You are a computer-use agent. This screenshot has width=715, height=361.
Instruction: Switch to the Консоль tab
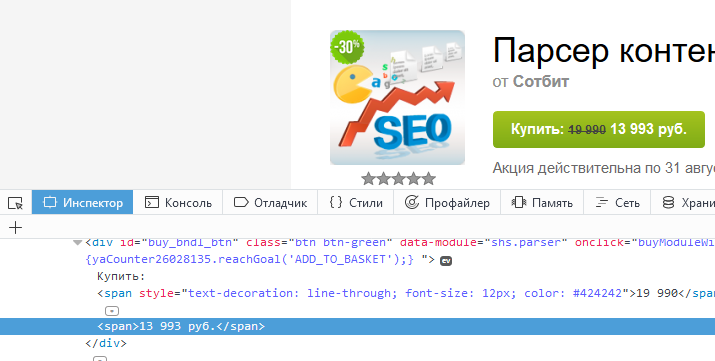tap(178, 202)
